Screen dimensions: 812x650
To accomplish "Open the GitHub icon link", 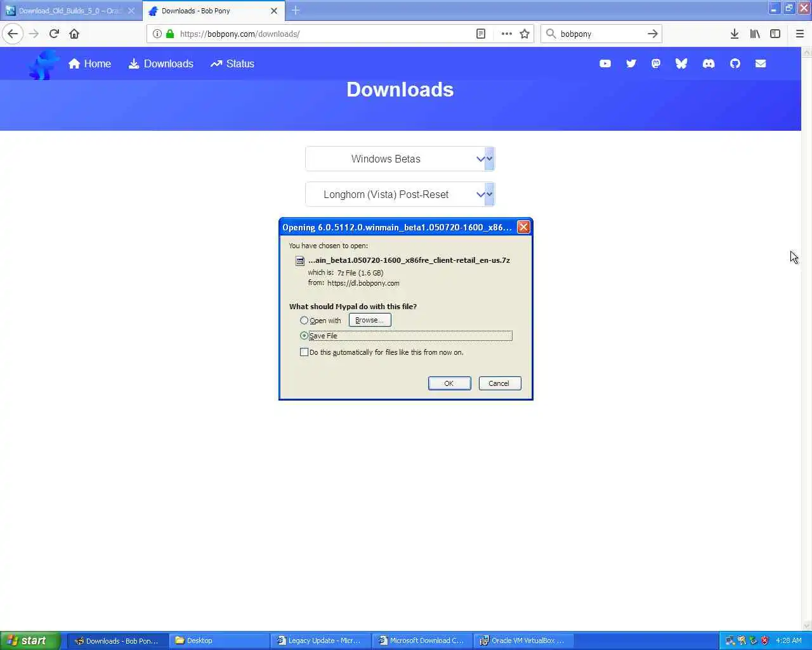I will tap(735, 63).
